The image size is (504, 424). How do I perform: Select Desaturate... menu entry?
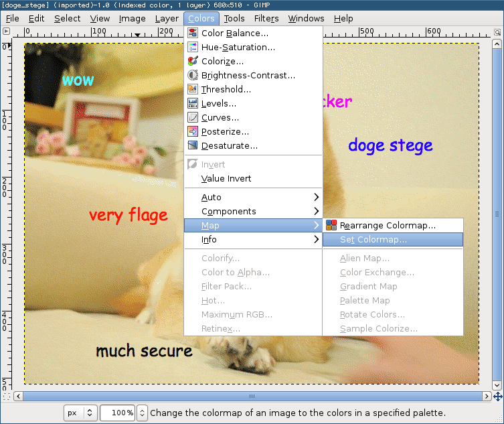click(x=229, y=145)
